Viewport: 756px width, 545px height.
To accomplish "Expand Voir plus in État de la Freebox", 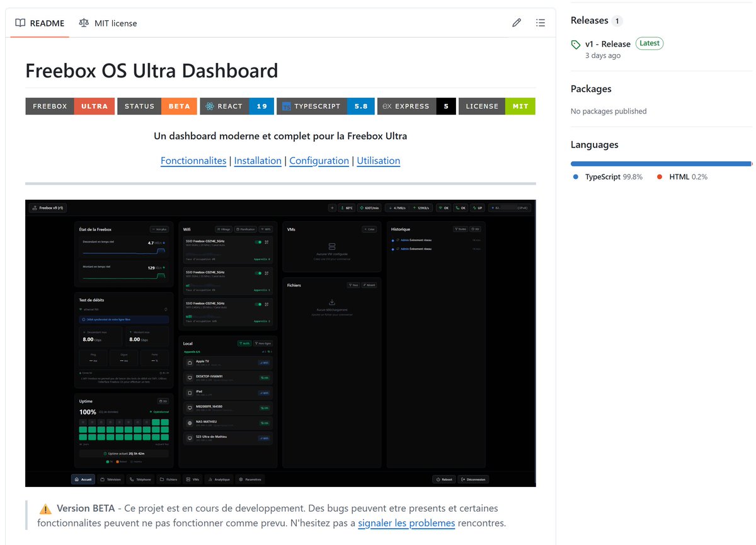I will point(159,229).
